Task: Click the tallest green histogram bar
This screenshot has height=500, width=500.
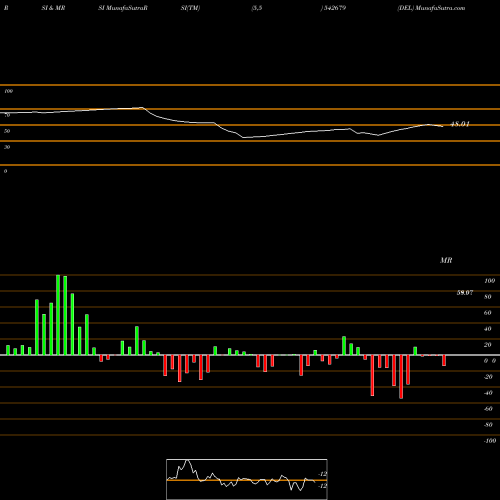Action: click(58, 315)
